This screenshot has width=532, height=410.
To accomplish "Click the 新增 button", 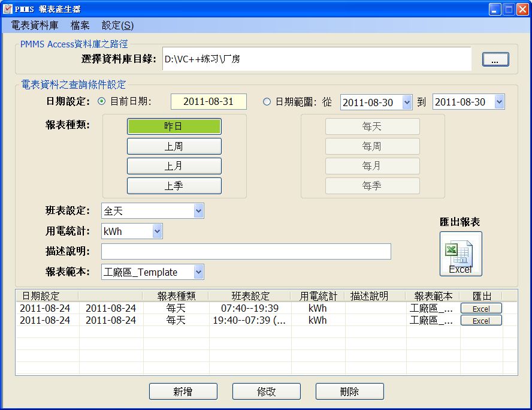I will point(183,391).
